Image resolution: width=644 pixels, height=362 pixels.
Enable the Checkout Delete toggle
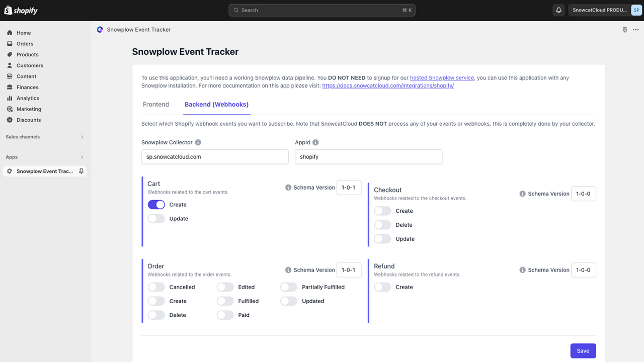382,225
